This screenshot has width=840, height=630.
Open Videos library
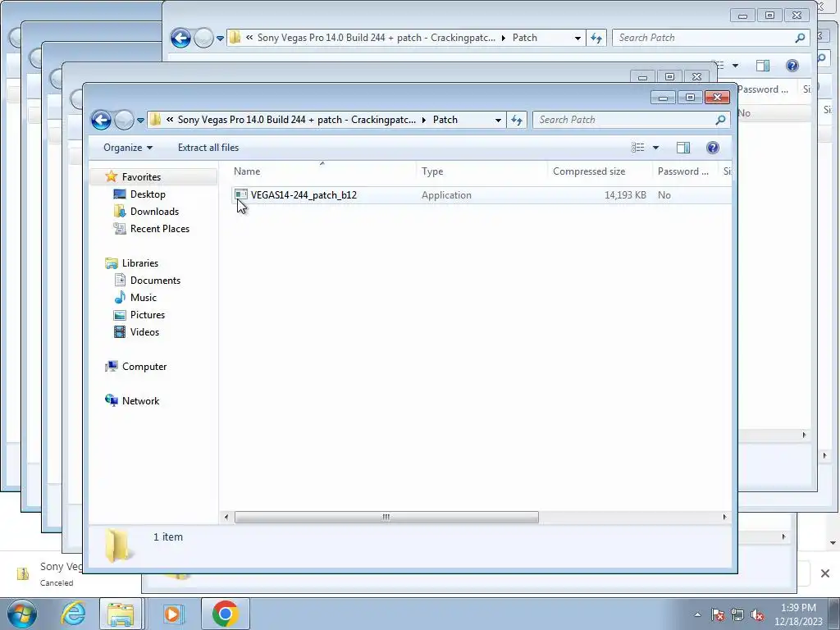[144, 331]
